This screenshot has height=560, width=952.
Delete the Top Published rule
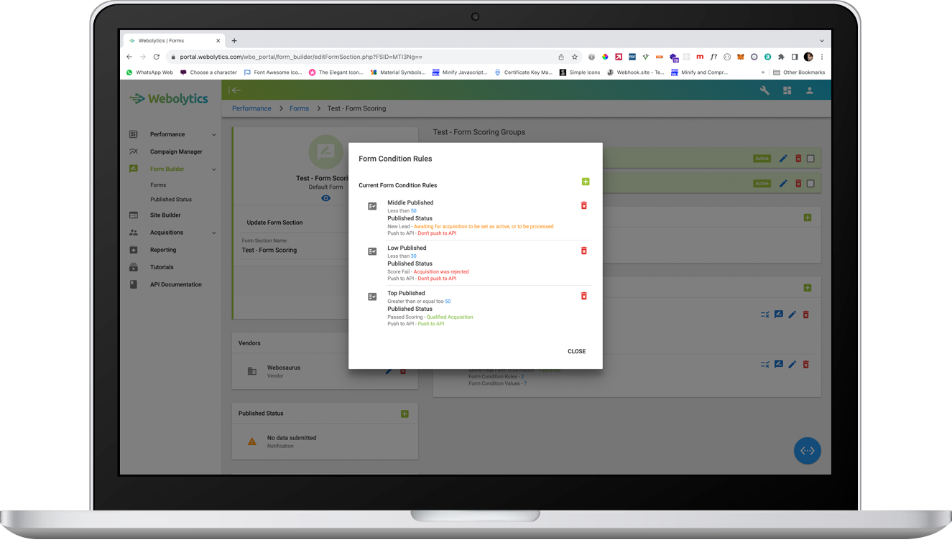point(584,297)
